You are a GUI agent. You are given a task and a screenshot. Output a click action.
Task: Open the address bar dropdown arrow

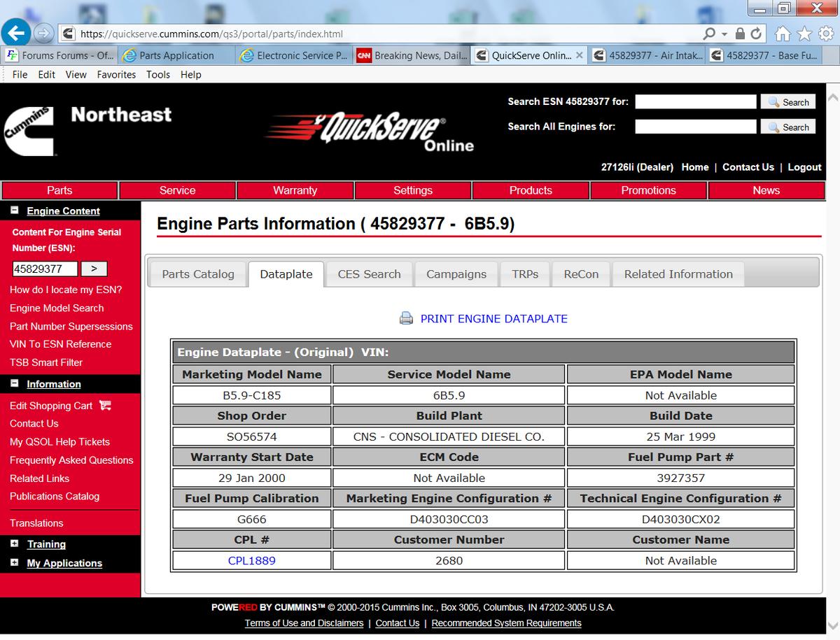pos(724,34)
